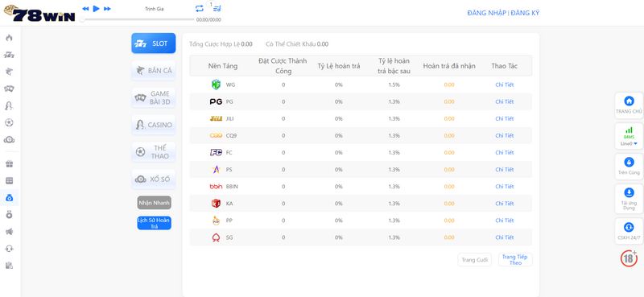The height and width of the screenshot is (297, 644).
Task: Go to Trang Chủ home icon
Action: [629, 105]
